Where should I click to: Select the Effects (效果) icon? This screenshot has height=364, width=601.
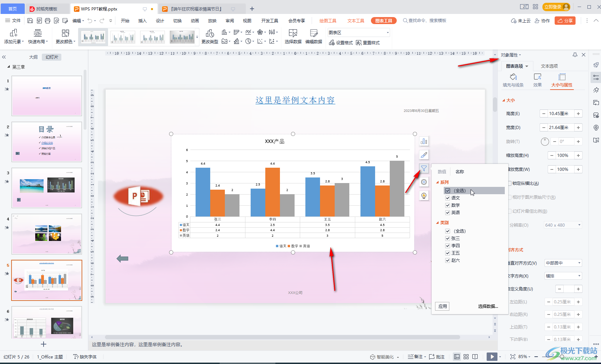tap(538, 77)
